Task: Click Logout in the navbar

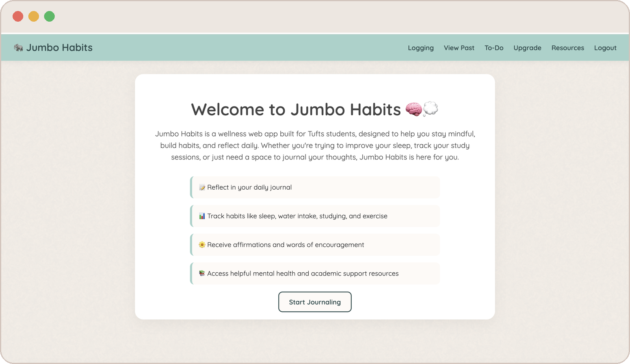Action: [605, 48]
